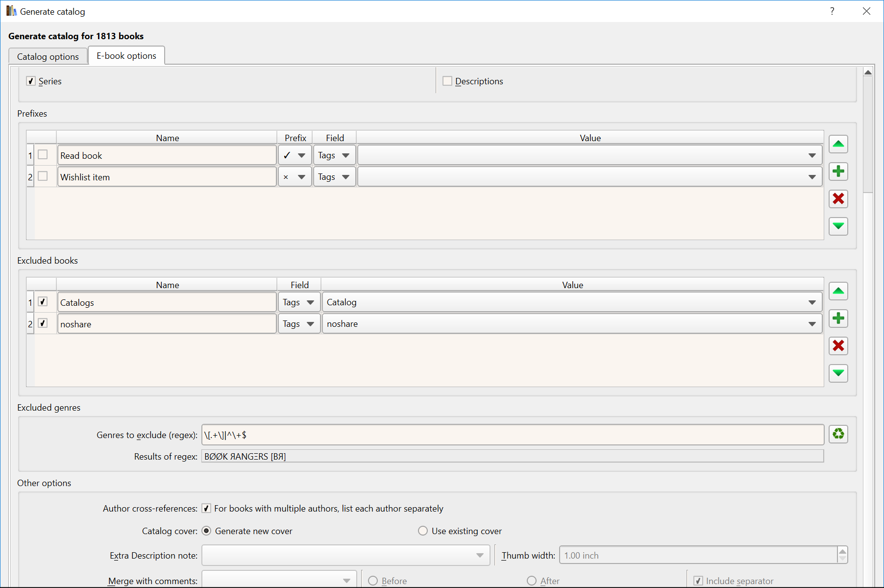Image resolution: width=884 pixels, height=588 pixels.
Task: Toggle the Include separator checkbox
Action: (699, 581)
